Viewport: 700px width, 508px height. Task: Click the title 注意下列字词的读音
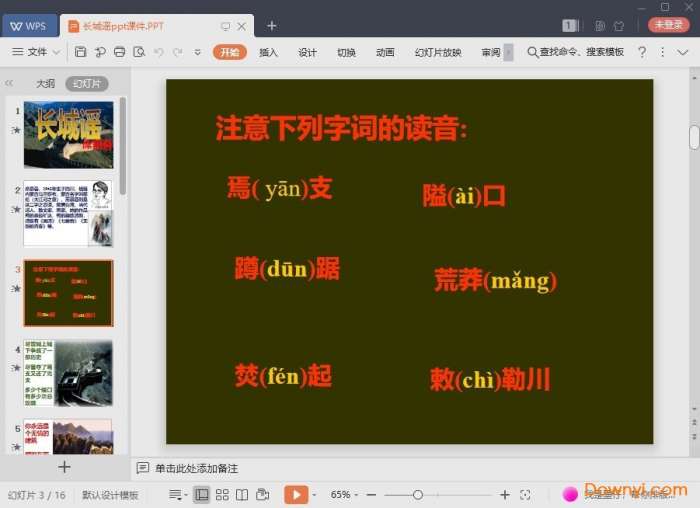coord(342,128)
